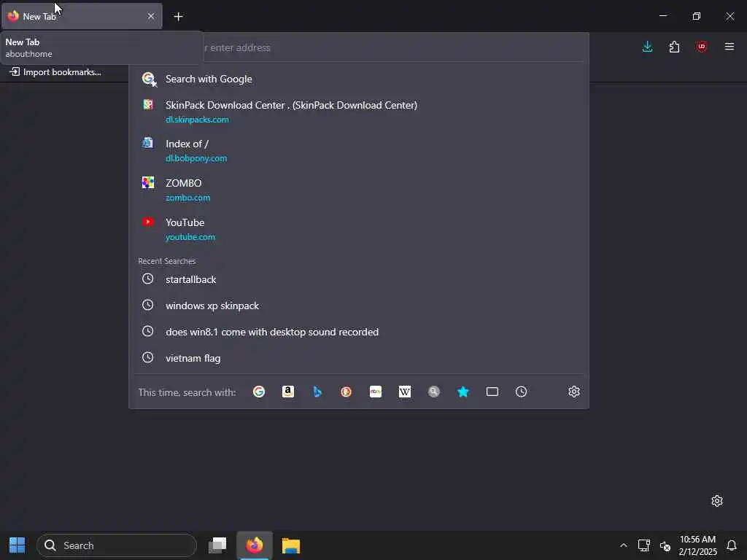Click Import bookmarks... button
This screenshot has width=747, height=560.
[55, 72]
